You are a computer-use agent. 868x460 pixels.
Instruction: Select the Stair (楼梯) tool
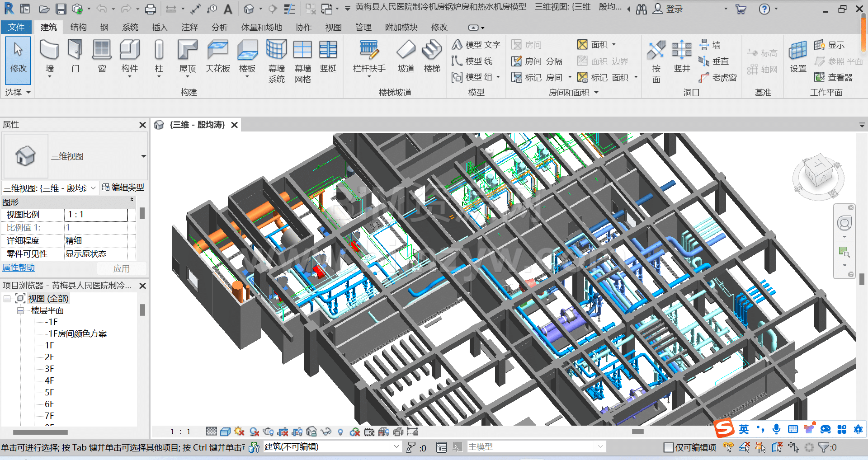click(x=432, y=56)
